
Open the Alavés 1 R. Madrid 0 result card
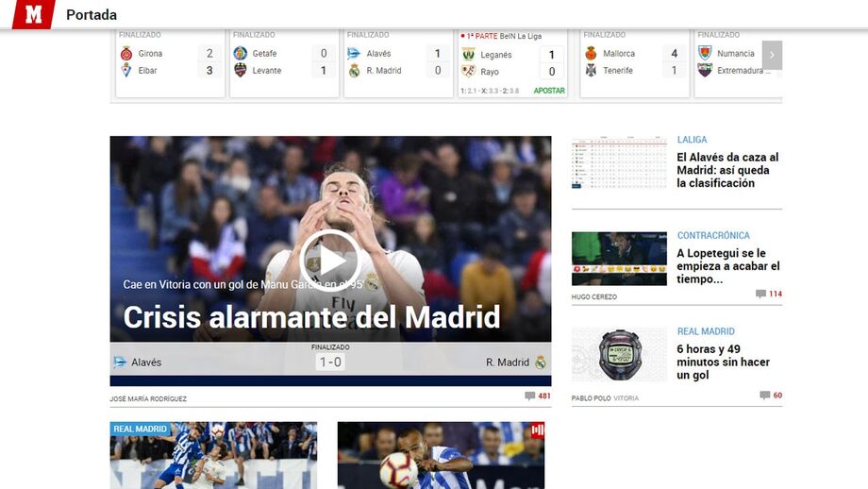coord(398,63)
